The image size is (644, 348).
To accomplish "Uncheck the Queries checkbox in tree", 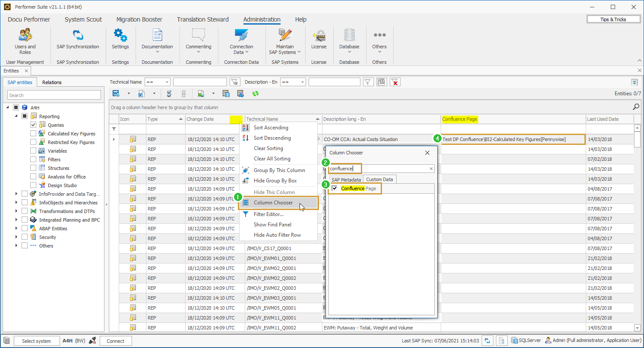I will tap(33, 125).
